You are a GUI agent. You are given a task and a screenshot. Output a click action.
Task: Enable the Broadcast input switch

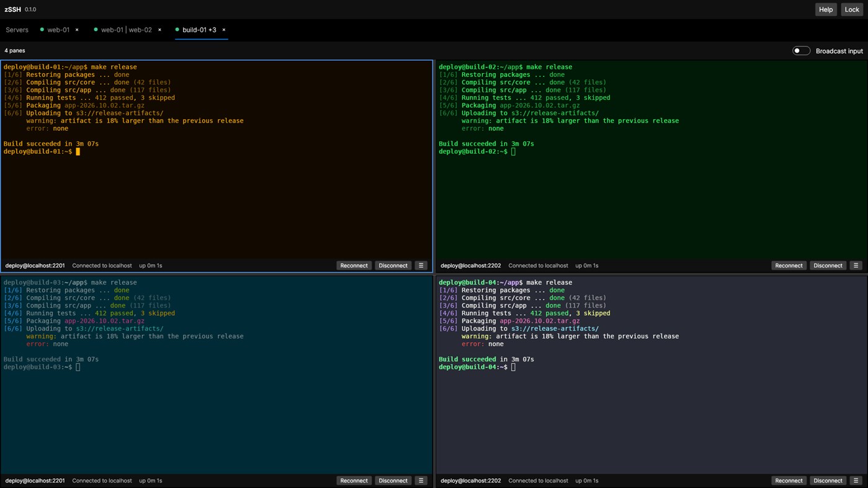[801, 51]
